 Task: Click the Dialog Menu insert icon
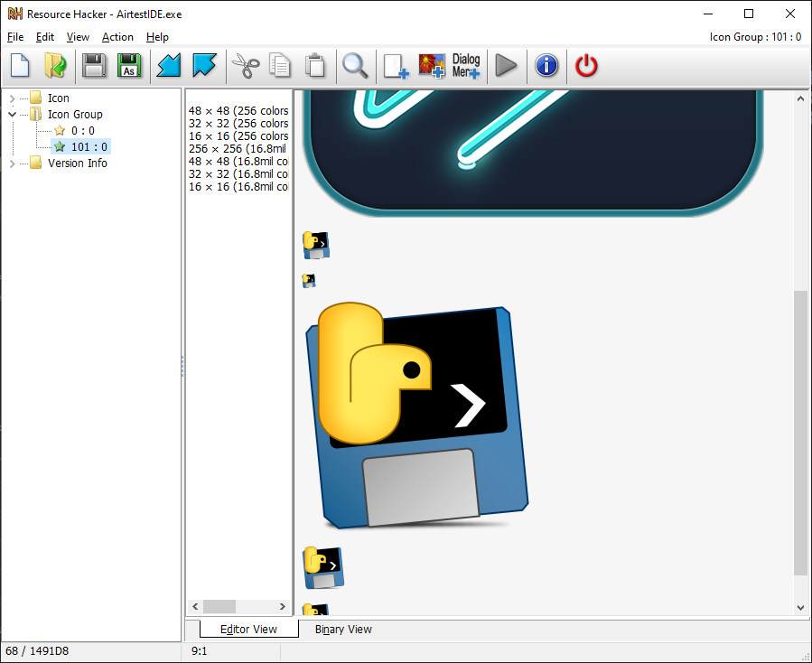pyautogui.click(x=466, y=66)
